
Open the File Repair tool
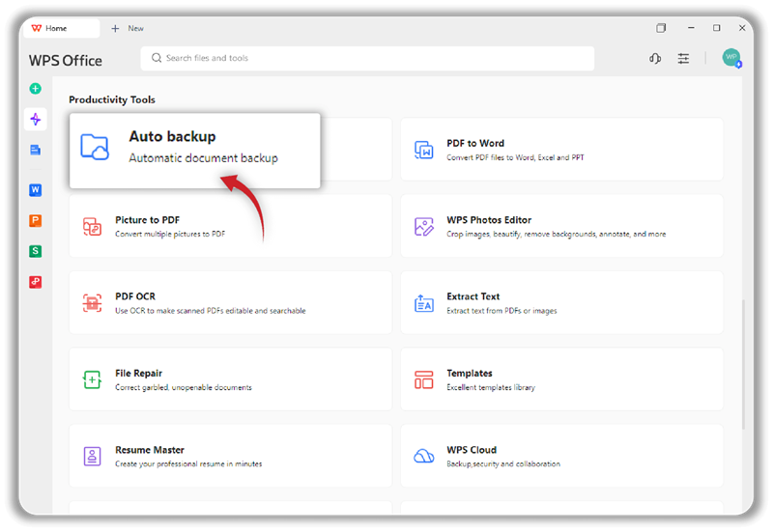tap(230, 379)
